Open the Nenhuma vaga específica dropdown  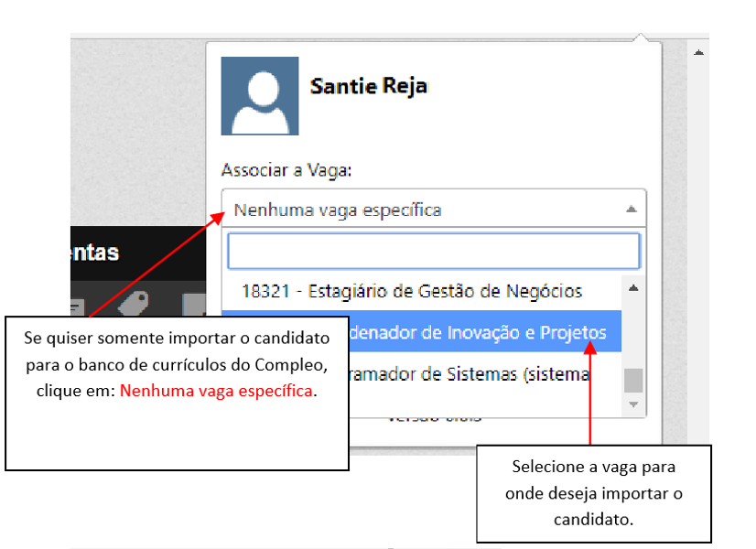434,210
